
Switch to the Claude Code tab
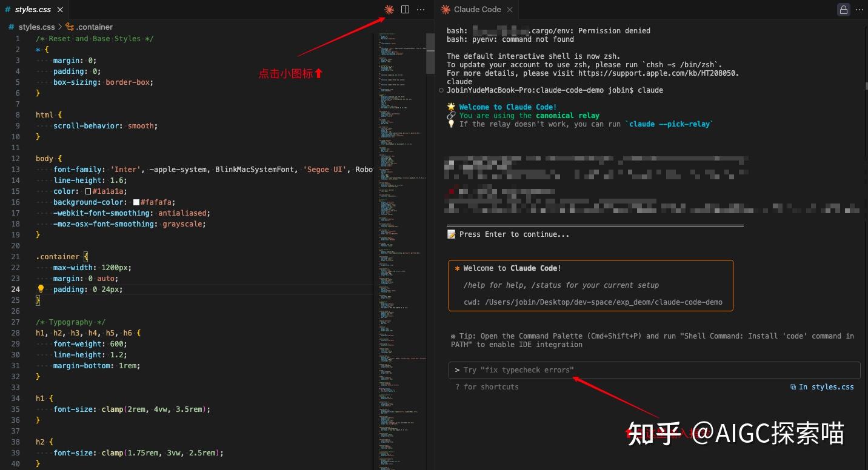(477, 10)
